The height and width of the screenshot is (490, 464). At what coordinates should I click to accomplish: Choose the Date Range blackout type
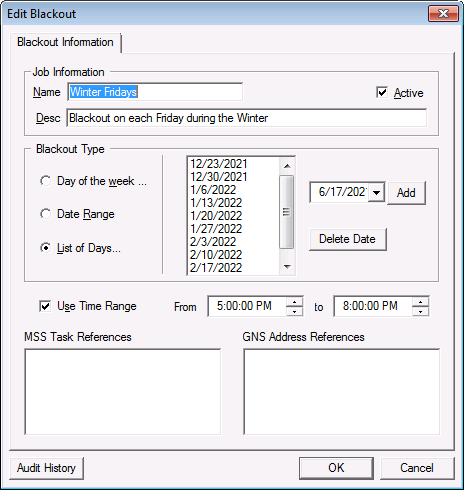pyautogui.click(x=46, y=214)
